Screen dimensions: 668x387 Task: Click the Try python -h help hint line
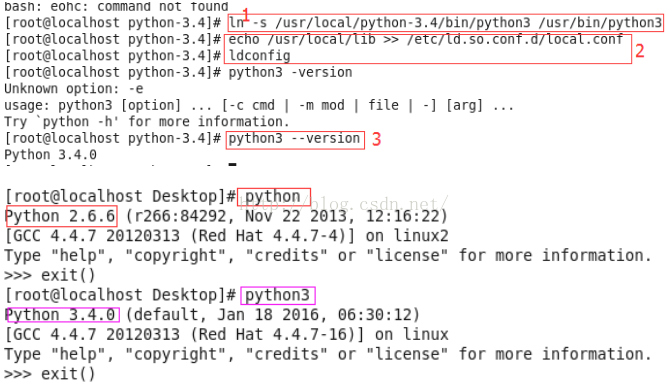pyautogui.click(x=147, y=122)
